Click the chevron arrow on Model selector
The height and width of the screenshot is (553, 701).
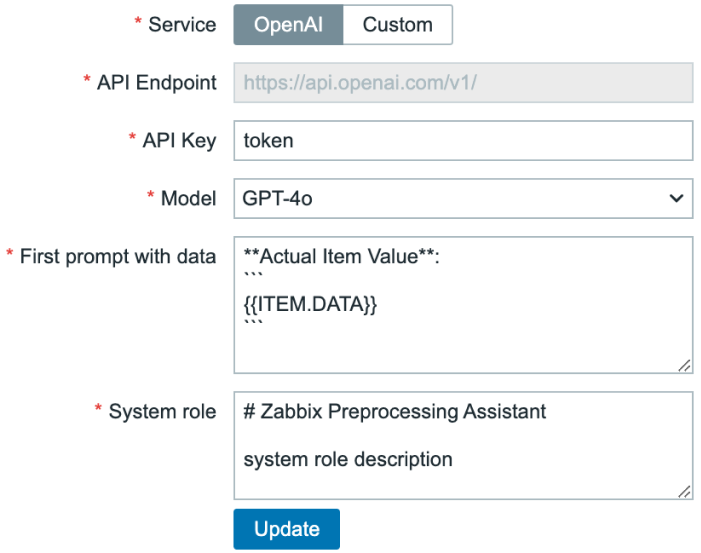676,198
